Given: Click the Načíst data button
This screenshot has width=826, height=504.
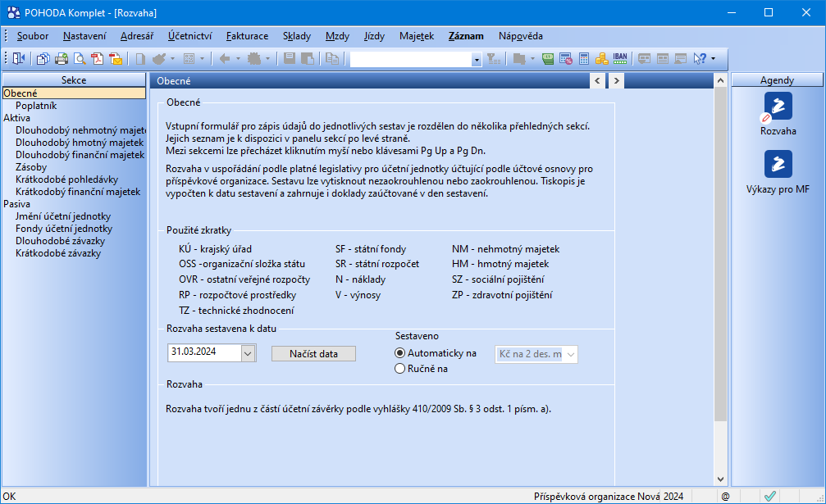Looking at the screenshot, I should [x=314, y=354].
